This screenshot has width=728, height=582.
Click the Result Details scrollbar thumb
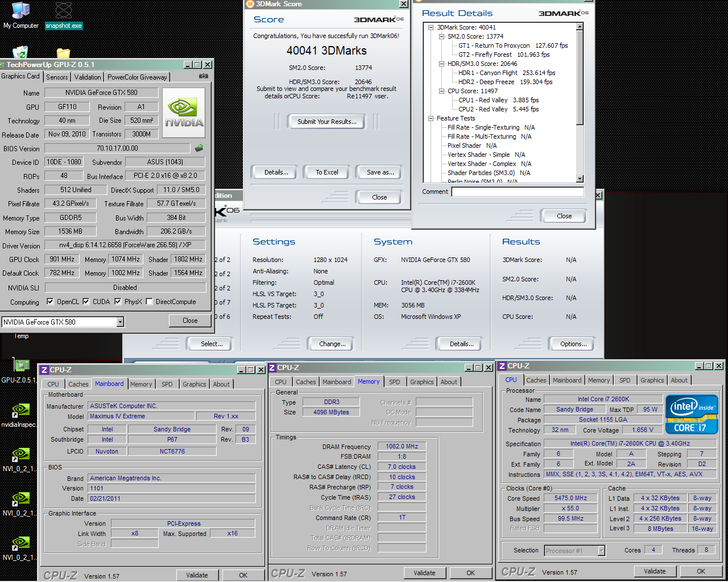(x=580, y=78)
